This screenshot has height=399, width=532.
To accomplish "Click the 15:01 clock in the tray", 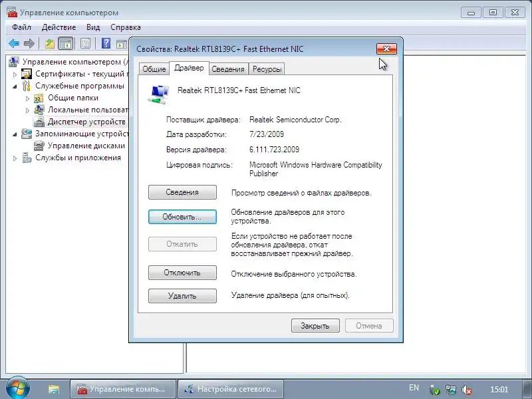I will point(499,389).
